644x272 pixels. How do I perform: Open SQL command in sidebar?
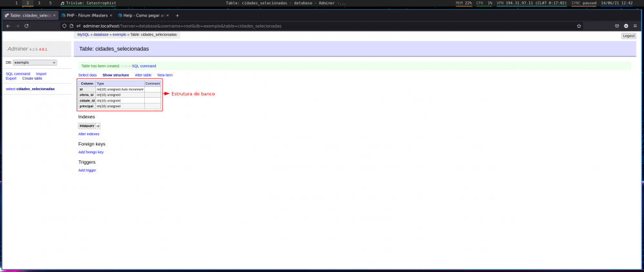click(x=18, y=74)
